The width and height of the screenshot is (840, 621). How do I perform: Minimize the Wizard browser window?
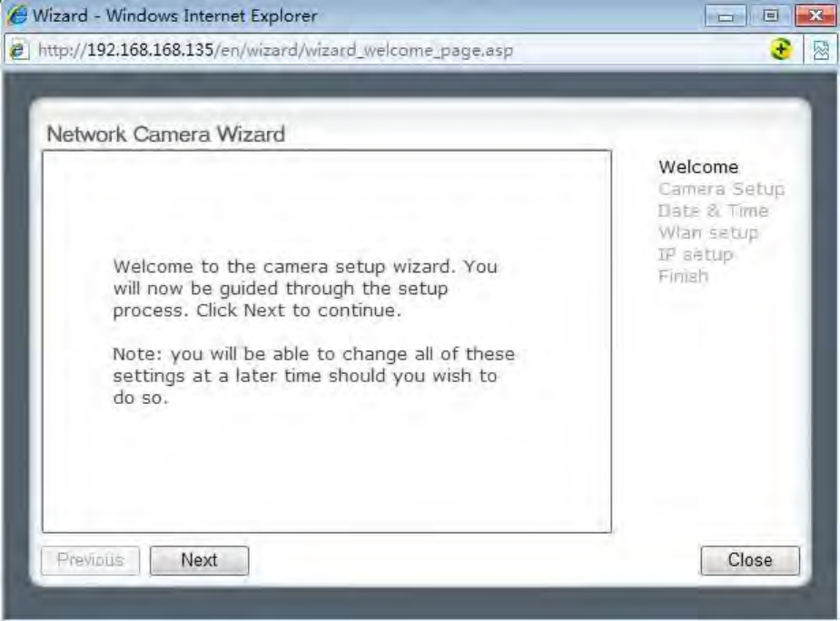pos(726,15)
